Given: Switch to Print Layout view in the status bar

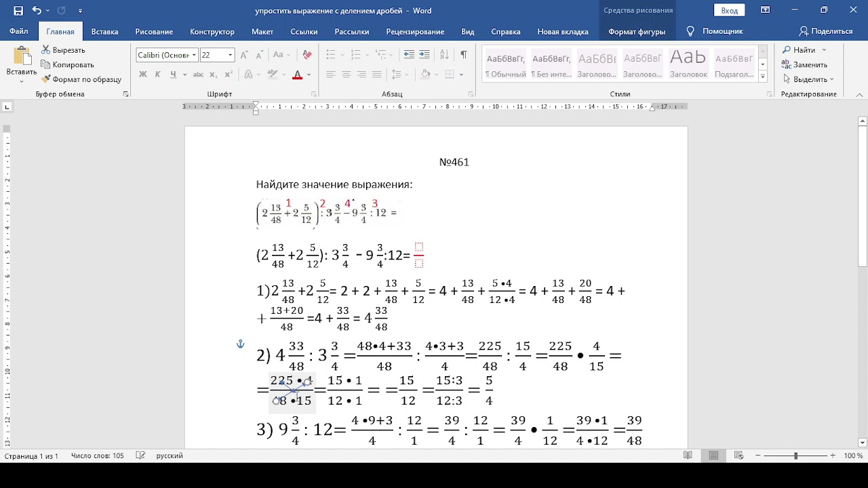Looking at the screenshot, I should pyautogui.click(x=714, y=455).
